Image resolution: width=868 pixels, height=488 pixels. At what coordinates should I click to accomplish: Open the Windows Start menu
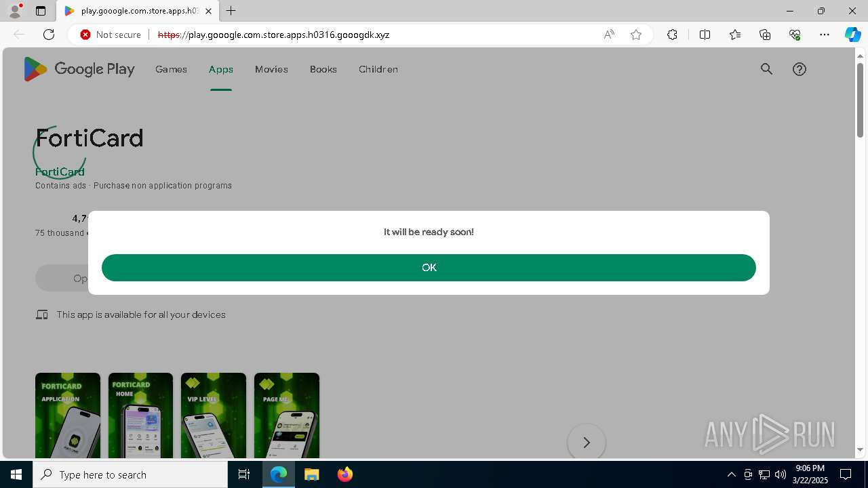16,474
